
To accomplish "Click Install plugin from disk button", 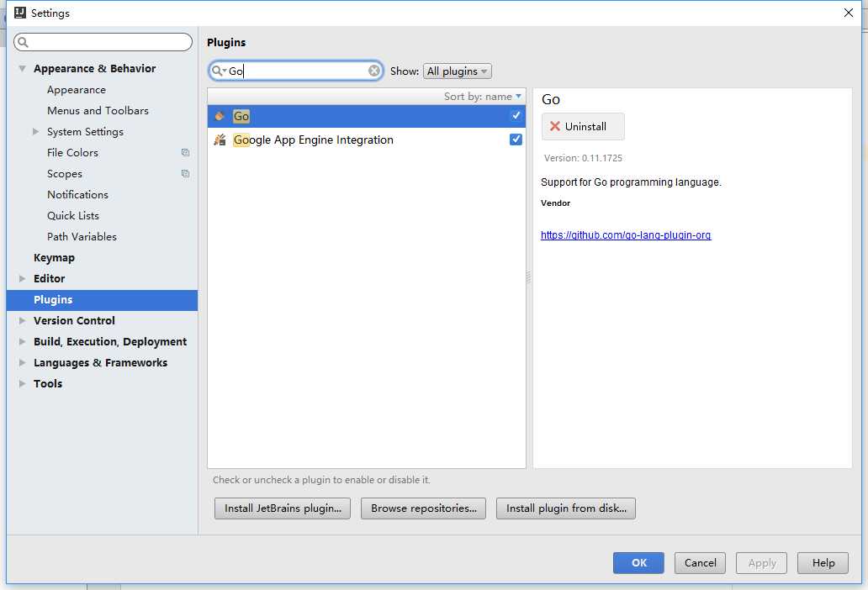I will (x=566, y=508).
